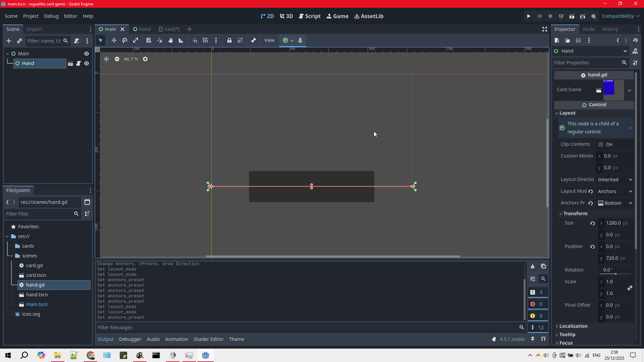The height and width of the screenshot is (362, 644).
Task: Activate the Ruler mode tool
Action: click(181, 40)
